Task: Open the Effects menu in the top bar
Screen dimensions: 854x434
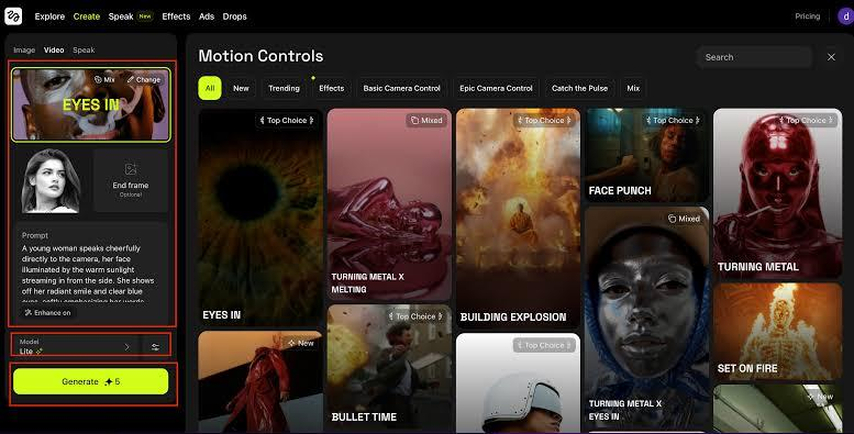Action: tap(176, 16)
